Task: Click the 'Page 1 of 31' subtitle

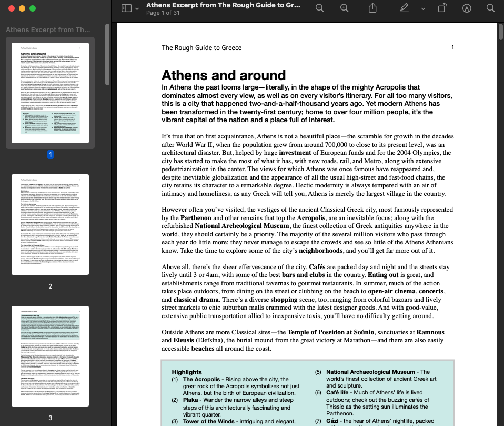Action: 163,13
